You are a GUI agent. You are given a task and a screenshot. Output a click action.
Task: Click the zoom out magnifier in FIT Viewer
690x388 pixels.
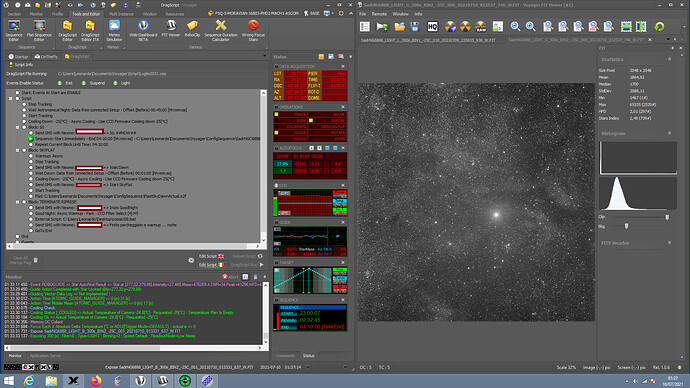[x=515, y=27]
